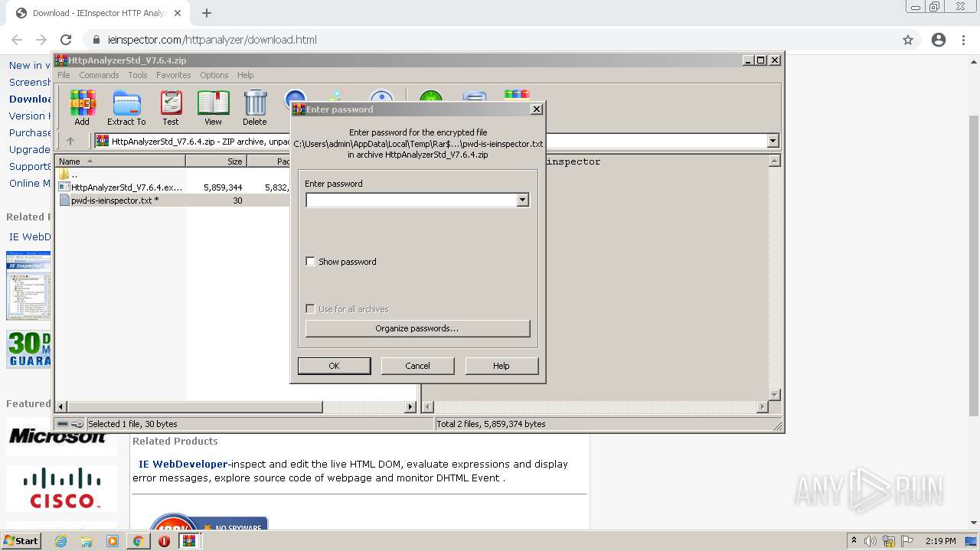Click the action center flag tray icon
Screen dimensions: 980x551
click(907, 541)
